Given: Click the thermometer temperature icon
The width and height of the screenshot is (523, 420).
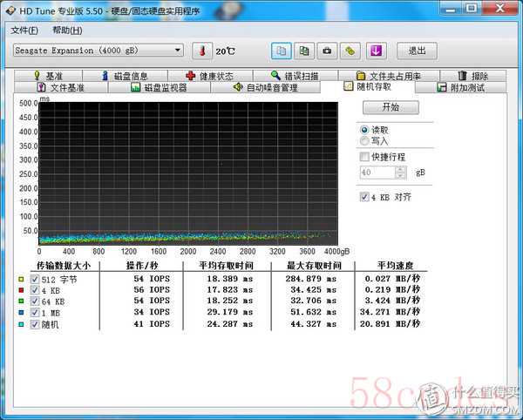Looking at the screenshot, I should tap(201, 51).
